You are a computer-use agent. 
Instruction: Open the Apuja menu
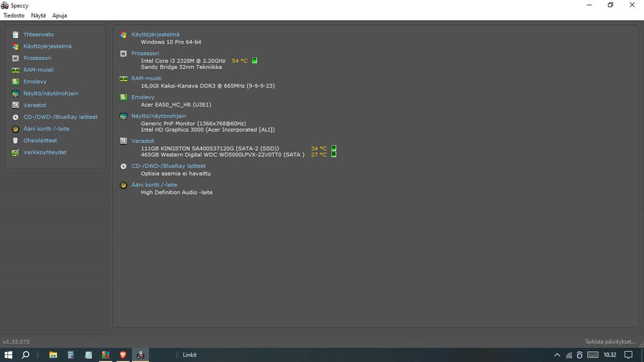(60, 15)
